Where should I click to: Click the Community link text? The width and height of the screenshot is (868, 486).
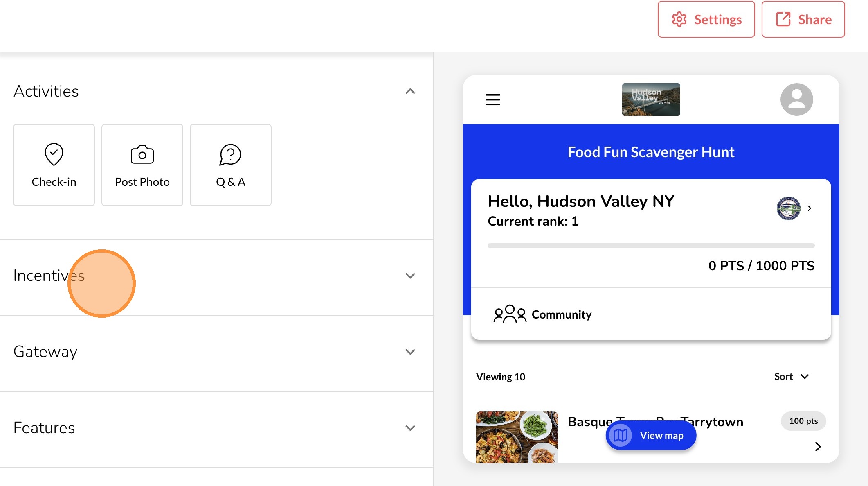pyautogui.click(x=561, y=314)
